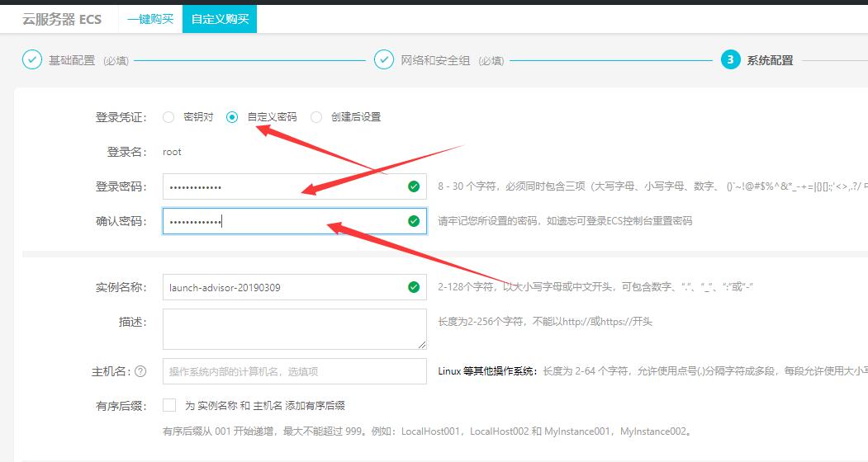Click green validation check in 确认密码 field
This screenshot has width=868, height=462.
click(414, 221)
